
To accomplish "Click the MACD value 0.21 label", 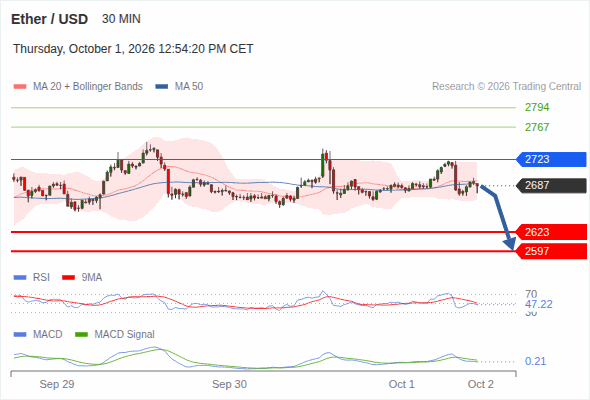I will pos(535,361).
